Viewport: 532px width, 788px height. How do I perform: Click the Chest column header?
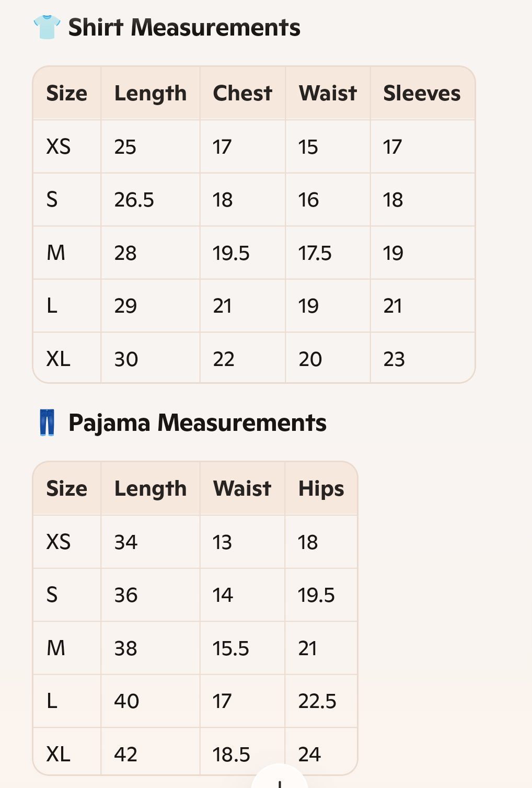click(242, 93)
